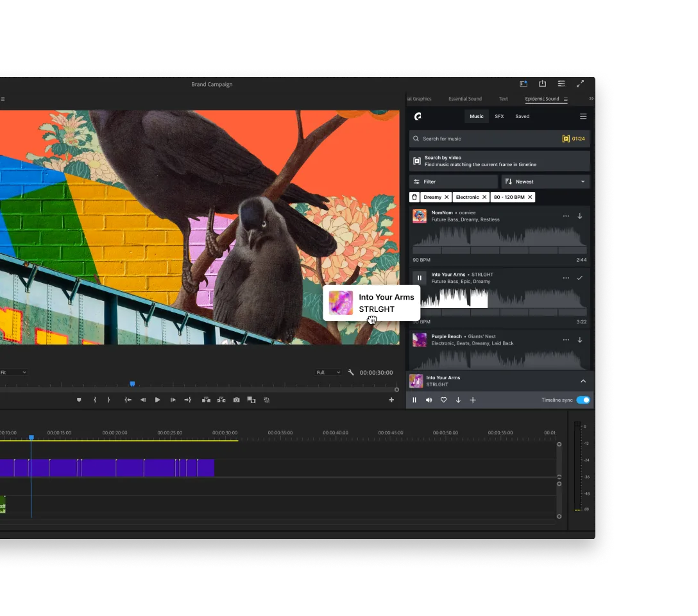
Task: Click the full screen expand arrows icon
Action: (x=581, y=83)
